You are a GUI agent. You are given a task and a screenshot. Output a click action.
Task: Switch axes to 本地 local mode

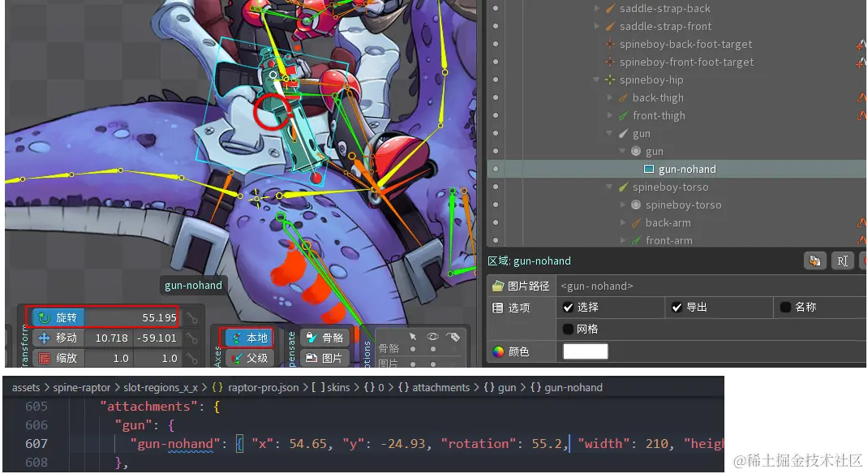pos(249,338)
